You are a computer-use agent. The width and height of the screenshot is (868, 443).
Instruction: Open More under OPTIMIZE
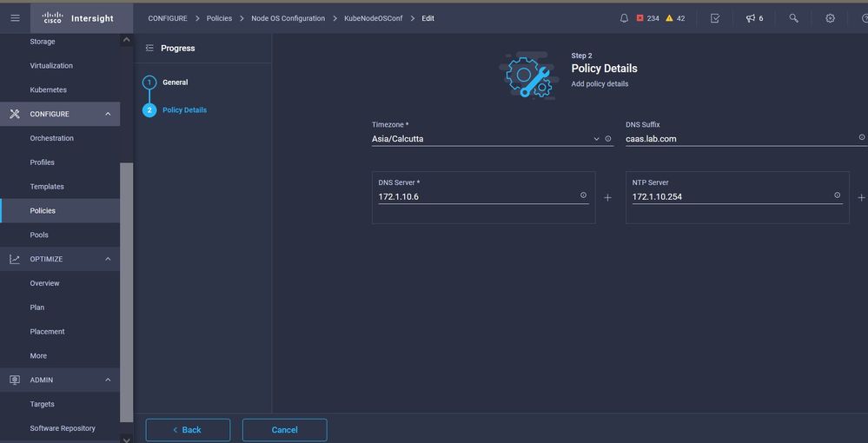[38, 356]
